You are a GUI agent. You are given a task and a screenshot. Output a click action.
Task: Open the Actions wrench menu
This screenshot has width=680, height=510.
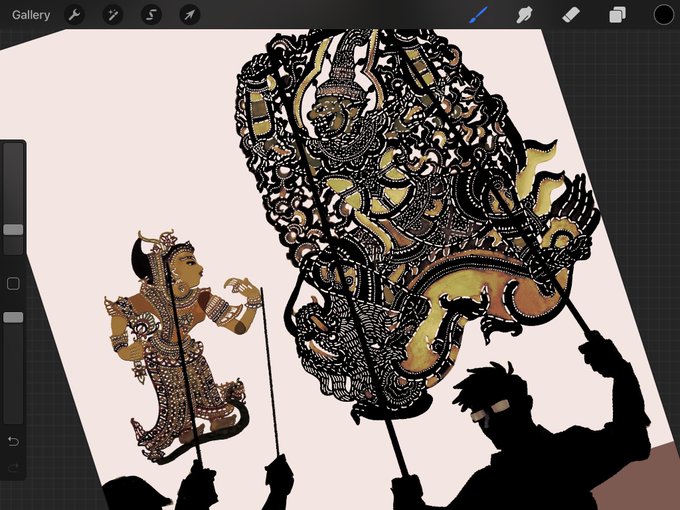[x=74, y=15]
